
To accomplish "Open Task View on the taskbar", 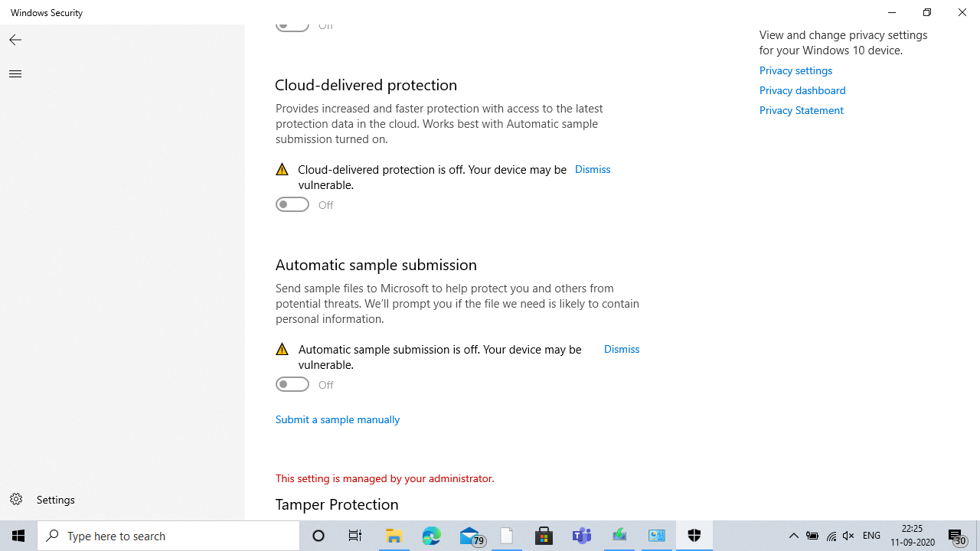I will coord(355,536).
